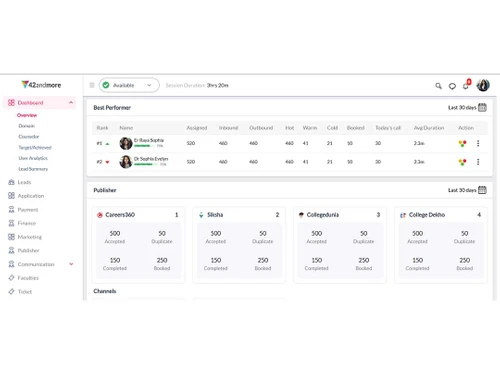The image size is (500, 375).
Task: Open Overview under Dashboard
Action: [27, 115]
